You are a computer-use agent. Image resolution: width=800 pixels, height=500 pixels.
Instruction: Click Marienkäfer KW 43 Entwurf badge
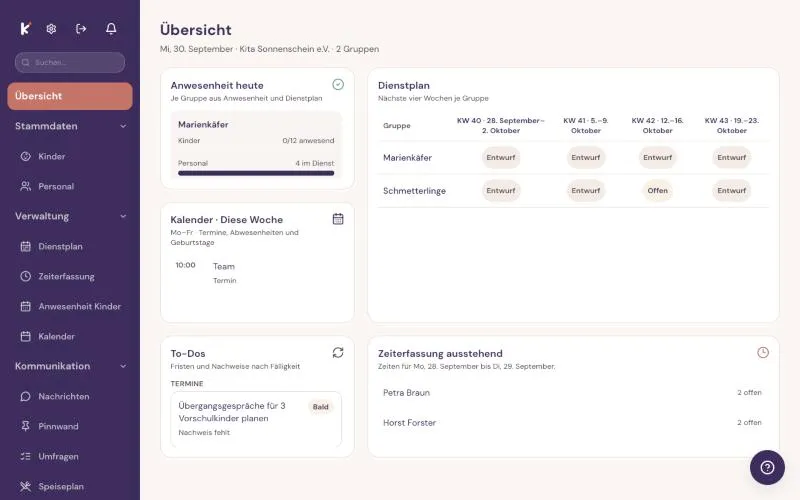pos(732,158)
